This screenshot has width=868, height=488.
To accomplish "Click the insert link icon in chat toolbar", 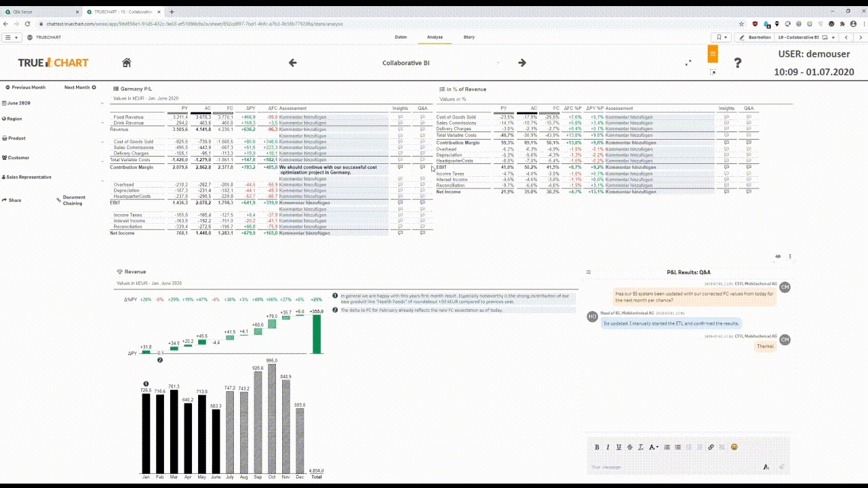I will pos(711,447).
